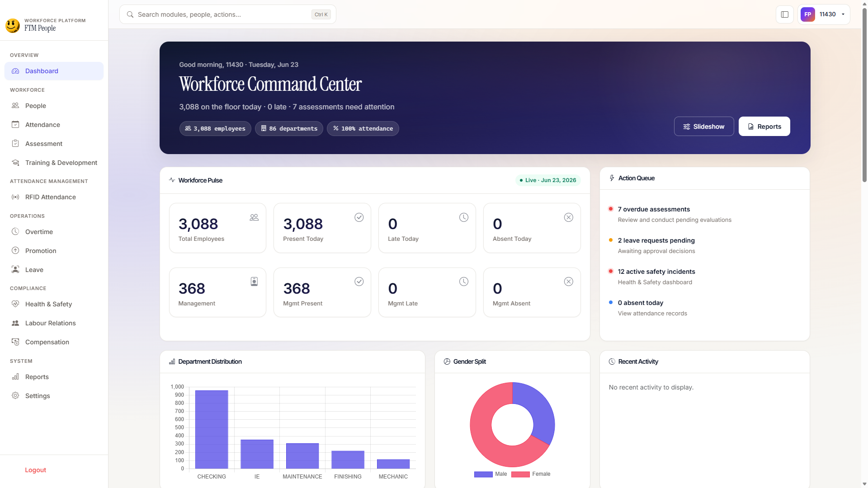Click the Live Jun 23, 2026 badge
The width and height of the screenshot is (868, 488).
tap(548, 180)
